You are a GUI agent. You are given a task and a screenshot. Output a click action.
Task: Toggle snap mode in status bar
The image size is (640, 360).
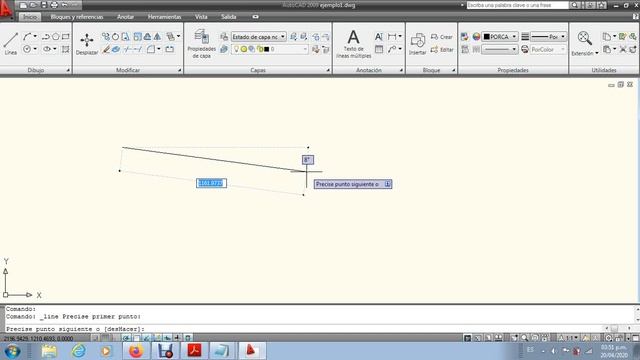95,338
